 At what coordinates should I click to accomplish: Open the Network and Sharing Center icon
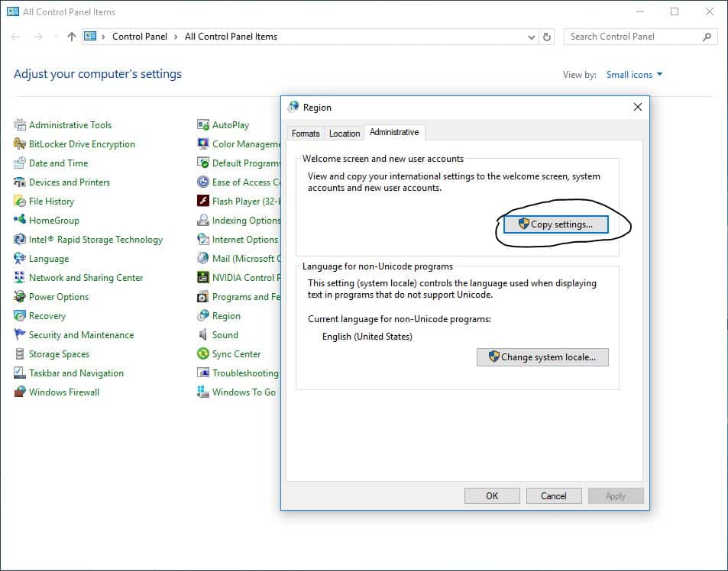[20, 277]
